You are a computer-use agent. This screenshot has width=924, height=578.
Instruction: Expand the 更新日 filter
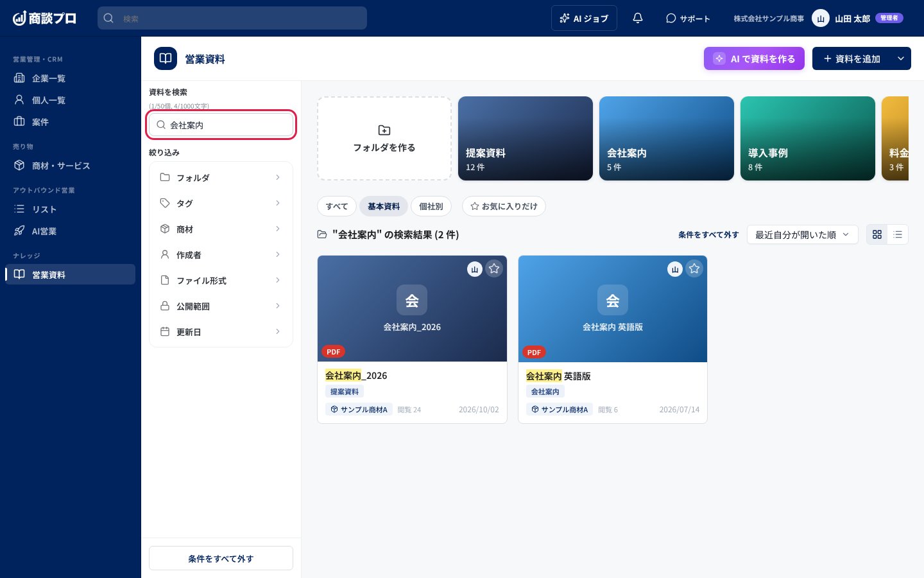(221, 331)
